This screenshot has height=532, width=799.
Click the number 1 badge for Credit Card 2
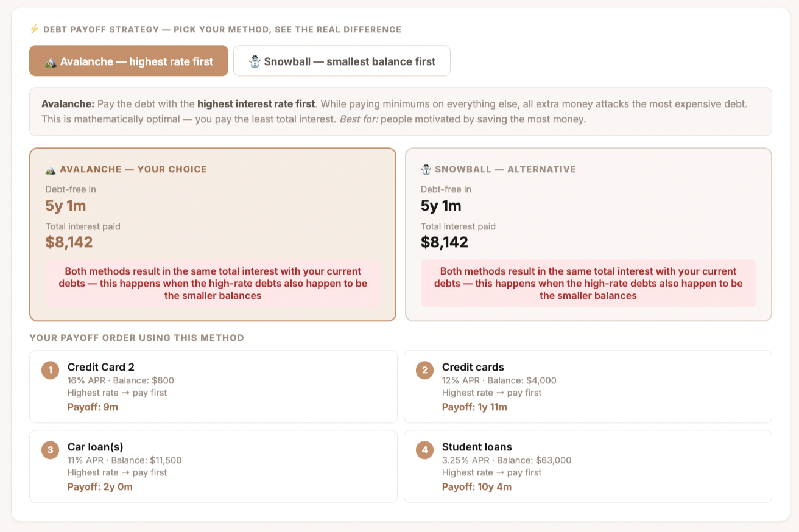coord(50,369)
